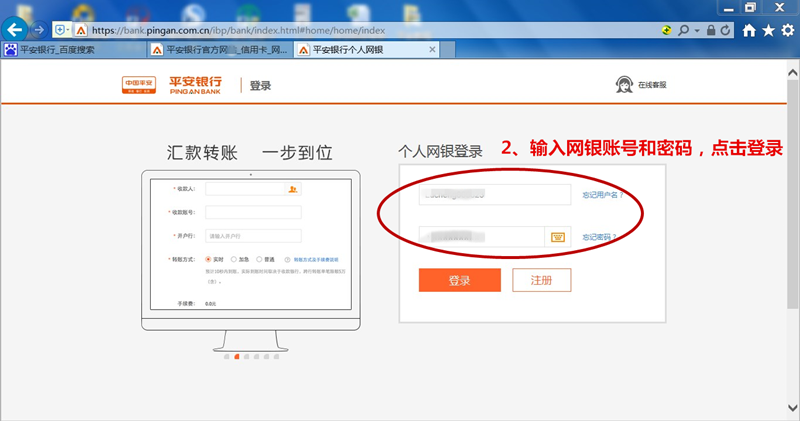Open browser Tools gear icon

(x=788, y=31)
